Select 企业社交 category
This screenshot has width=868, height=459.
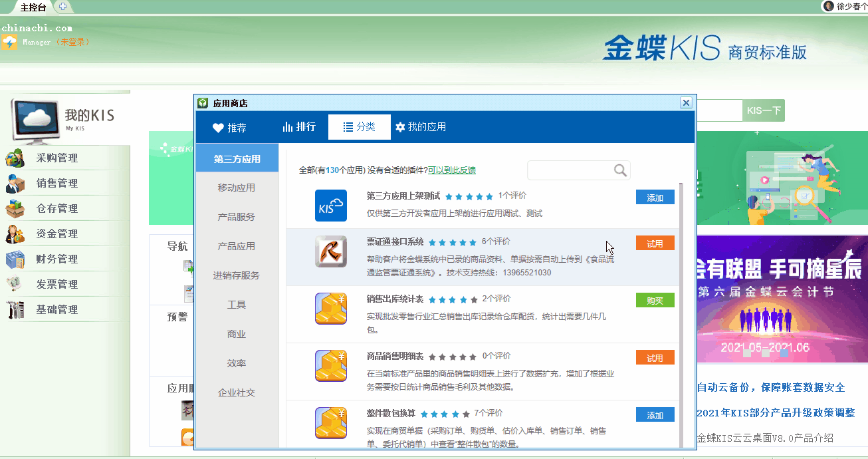pyautogui.click(x=237, y=392)
